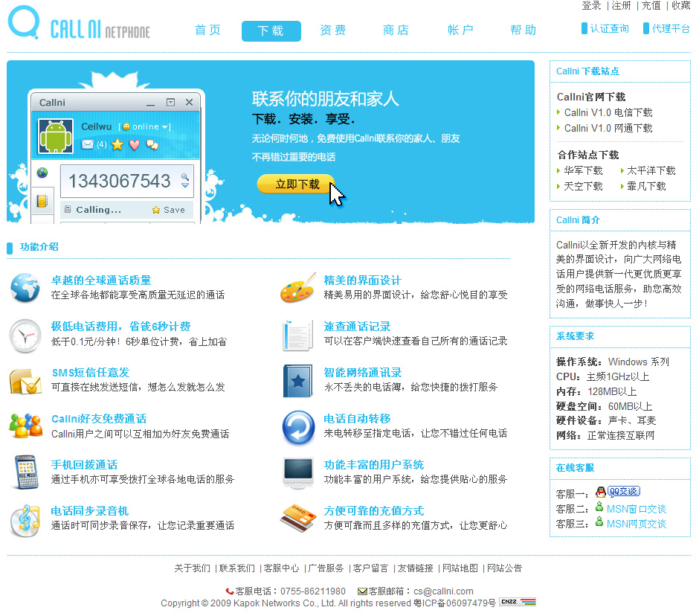Click the 卓越的全球通话质量 heading
The image size is (699, 616).
pos(101,280)
